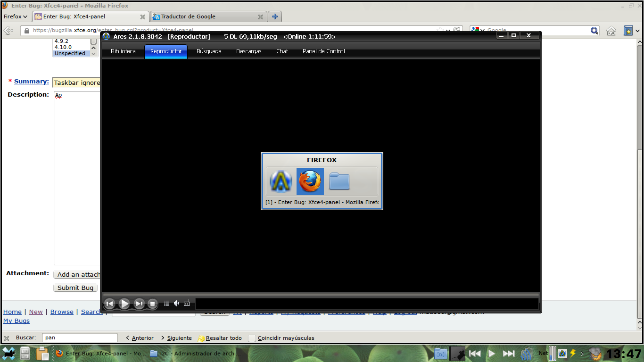
Task: Open the radio icon in Ares player
Action: click(x=187, y=304)
